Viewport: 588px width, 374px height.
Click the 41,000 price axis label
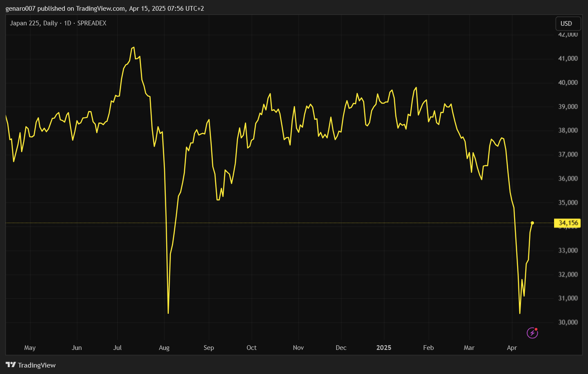pos(568,58)
